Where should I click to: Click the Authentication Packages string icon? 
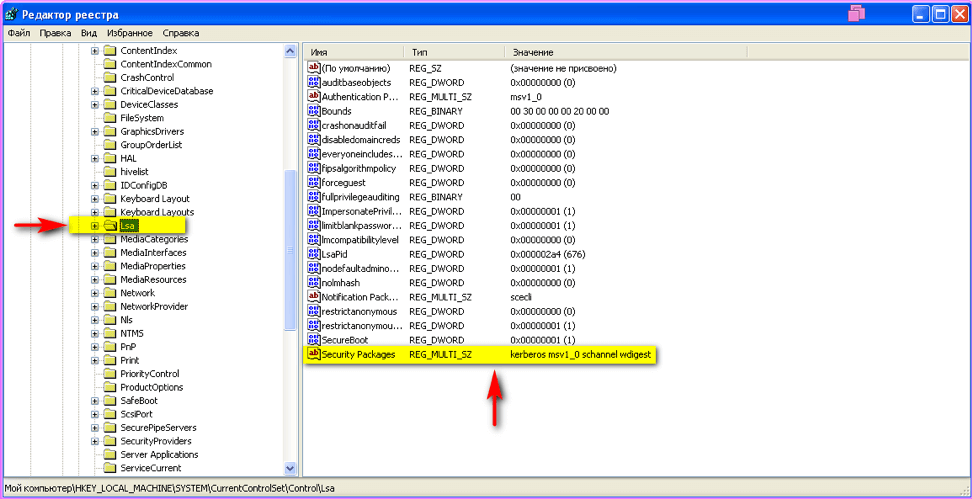314,97
